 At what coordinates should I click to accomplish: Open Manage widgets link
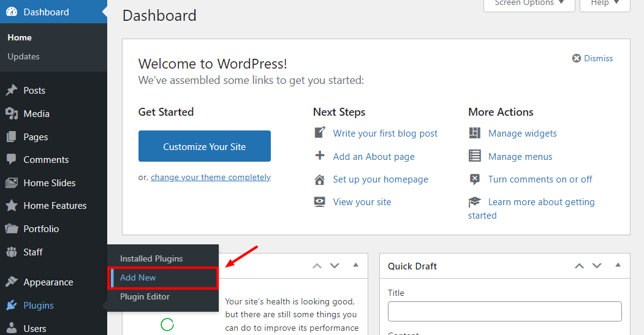(x=523, y=134)
